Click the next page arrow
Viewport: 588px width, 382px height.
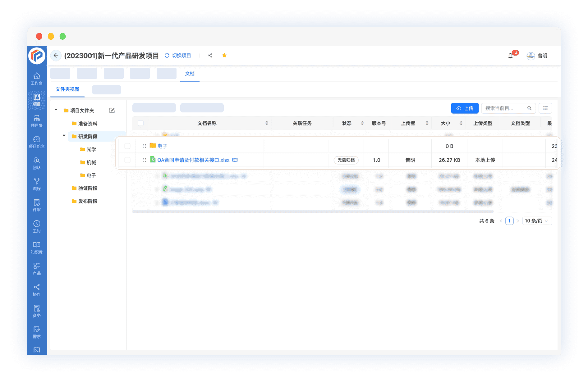[x=518, y=221]
